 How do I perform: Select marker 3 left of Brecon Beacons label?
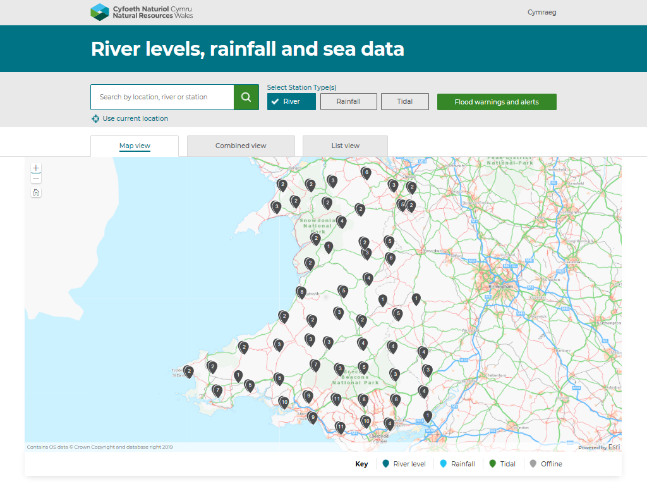(x=339, y=369)
